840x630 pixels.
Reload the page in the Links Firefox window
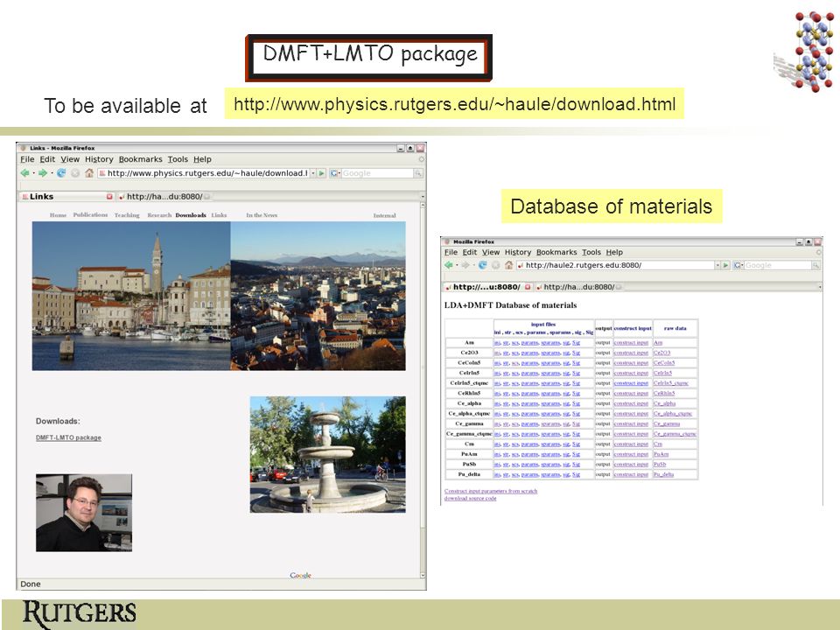[x=61, y=173]
